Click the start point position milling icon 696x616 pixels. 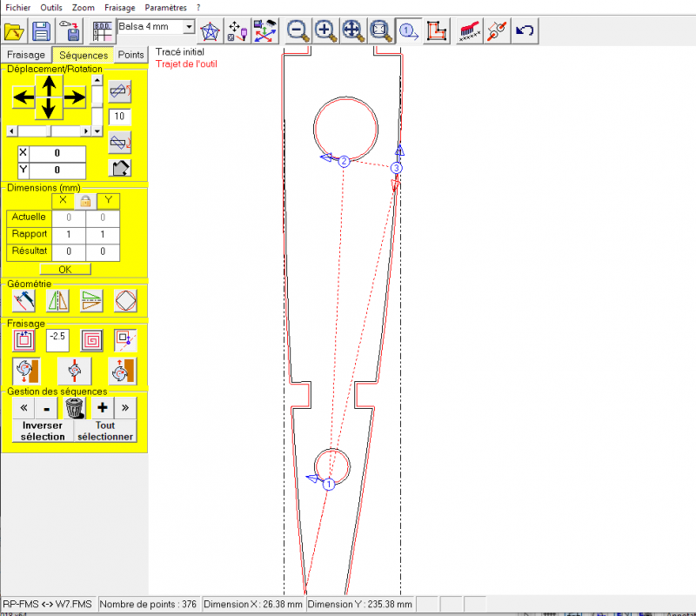click(125, 341)
